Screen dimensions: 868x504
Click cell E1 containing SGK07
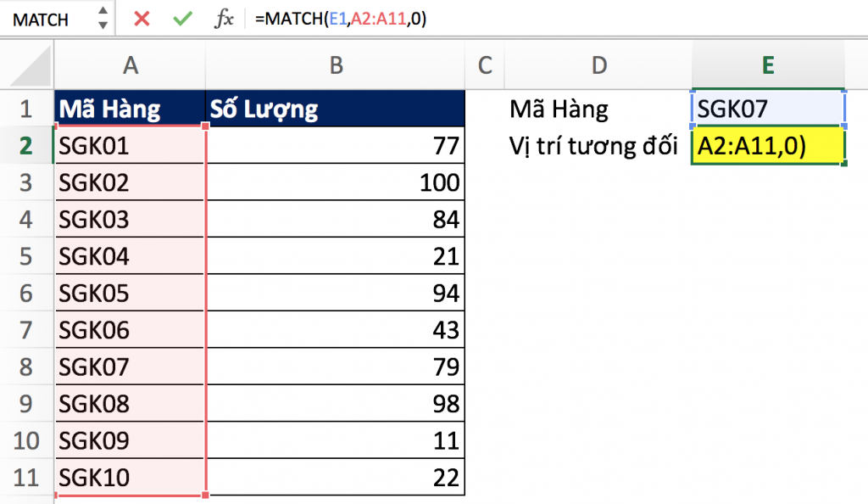[x=768, y=109]
